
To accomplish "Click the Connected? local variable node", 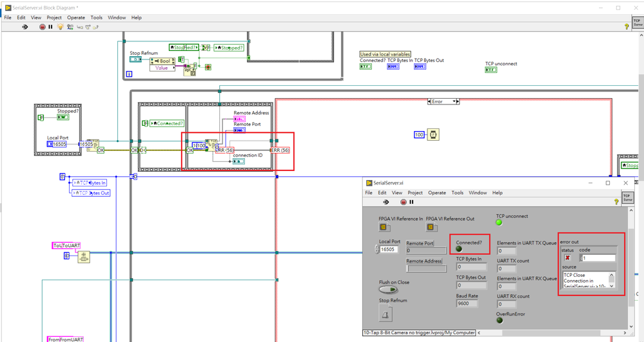I will 167,123.
